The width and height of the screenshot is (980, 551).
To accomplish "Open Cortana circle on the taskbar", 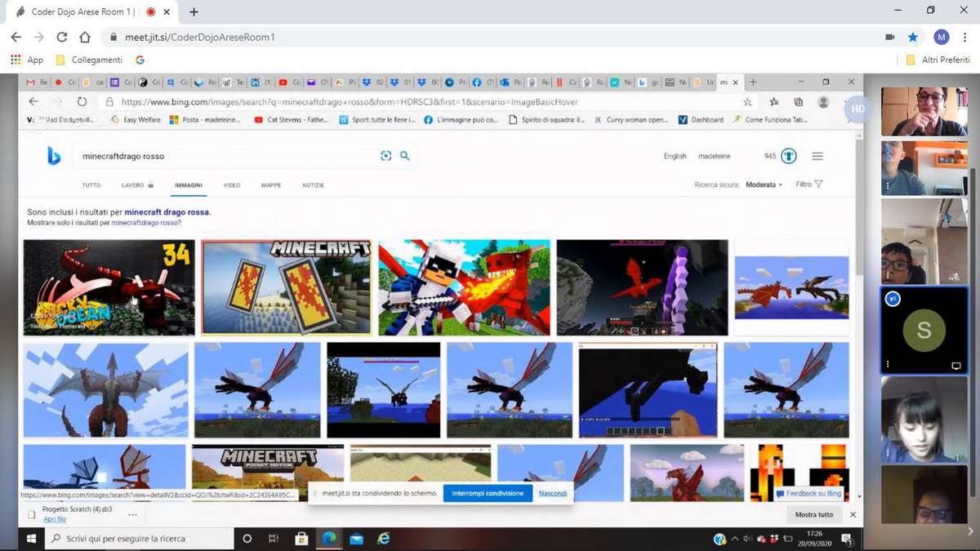I will (247, 539).
